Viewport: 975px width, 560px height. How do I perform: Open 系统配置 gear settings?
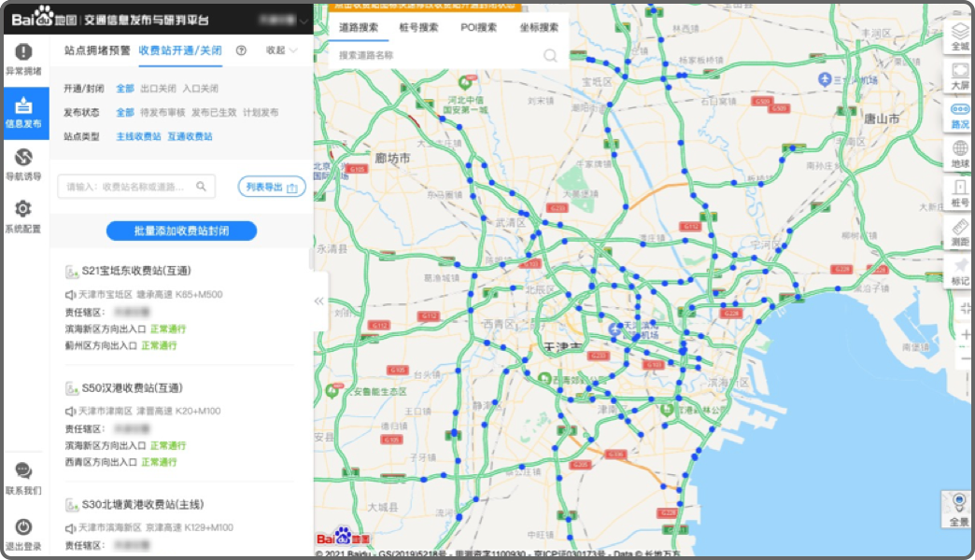23,217
